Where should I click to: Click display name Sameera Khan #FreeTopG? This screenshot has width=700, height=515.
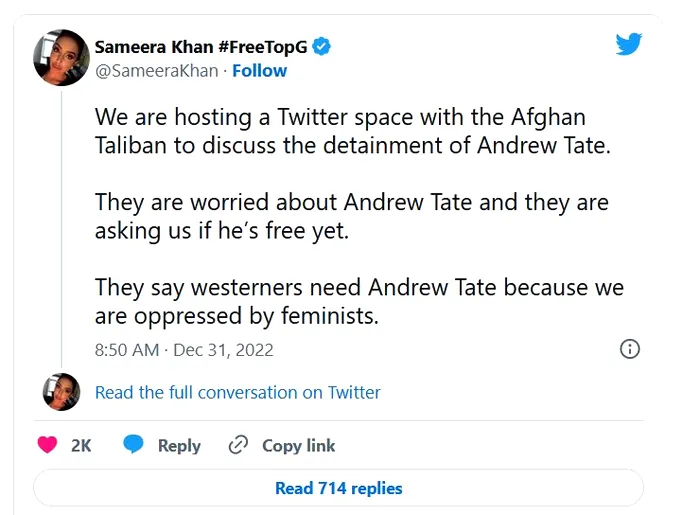(x=200, y=46)
